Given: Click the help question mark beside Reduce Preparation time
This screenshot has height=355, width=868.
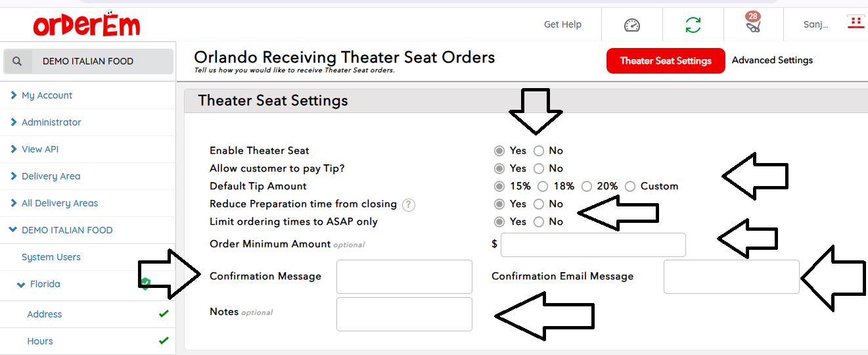Looking at the screenshot, I should (x=409, y=204).
